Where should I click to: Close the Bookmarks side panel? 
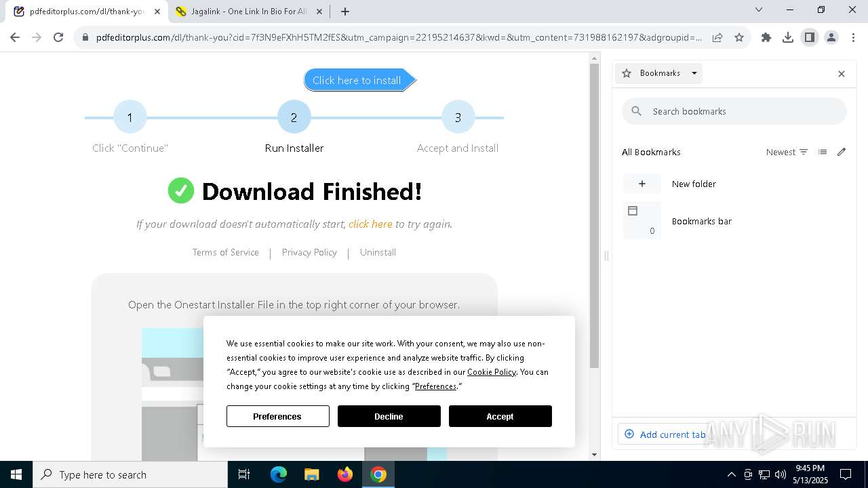click(842, 73)
